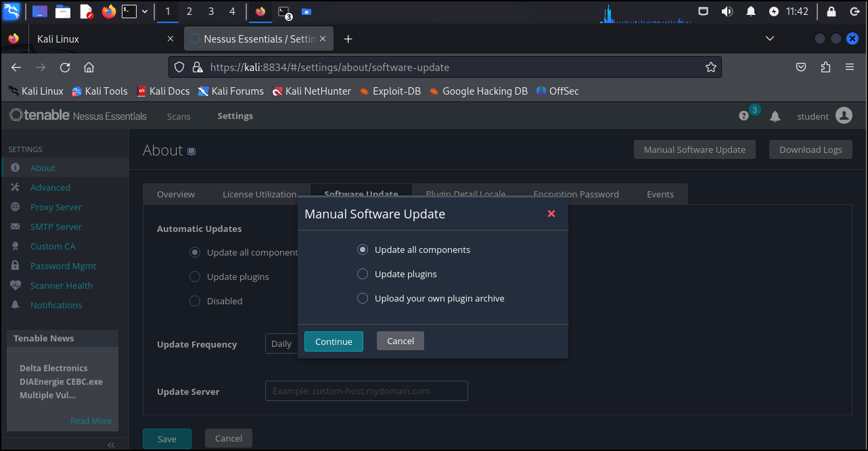The width and height of the screenshot is (868, 451).
Task: Go back to the previous page
Action: tap(16, 67)
